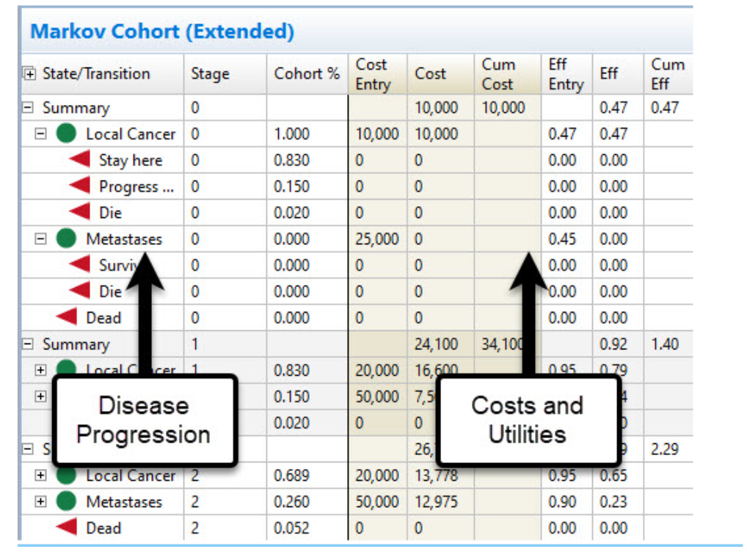Click the green circle icon for Local Cancer stage 2

[67, 476]
